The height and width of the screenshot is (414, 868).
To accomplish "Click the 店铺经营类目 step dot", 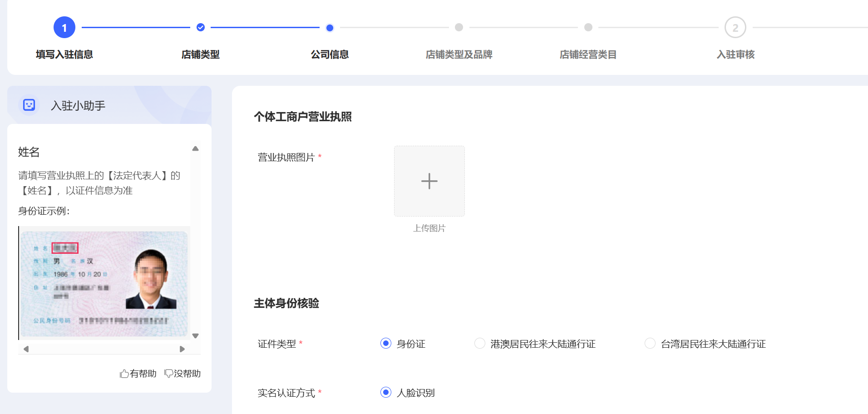I will coord(588,27).
